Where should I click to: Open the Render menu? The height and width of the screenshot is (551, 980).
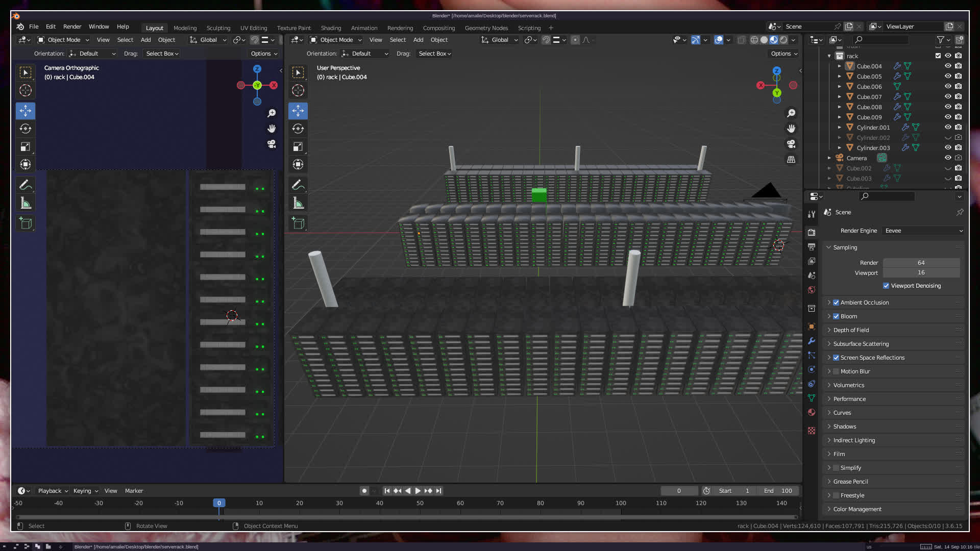pos(72,27)
